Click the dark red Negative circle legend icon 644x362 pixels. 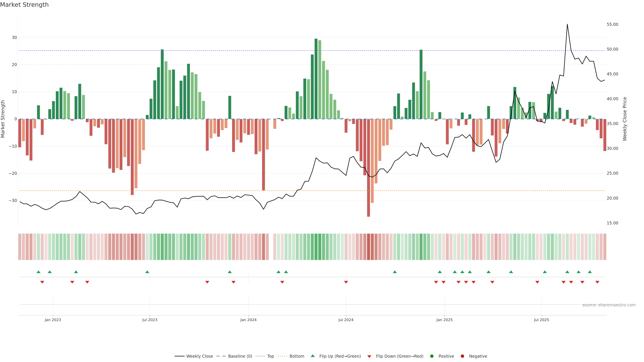[462, 356]
